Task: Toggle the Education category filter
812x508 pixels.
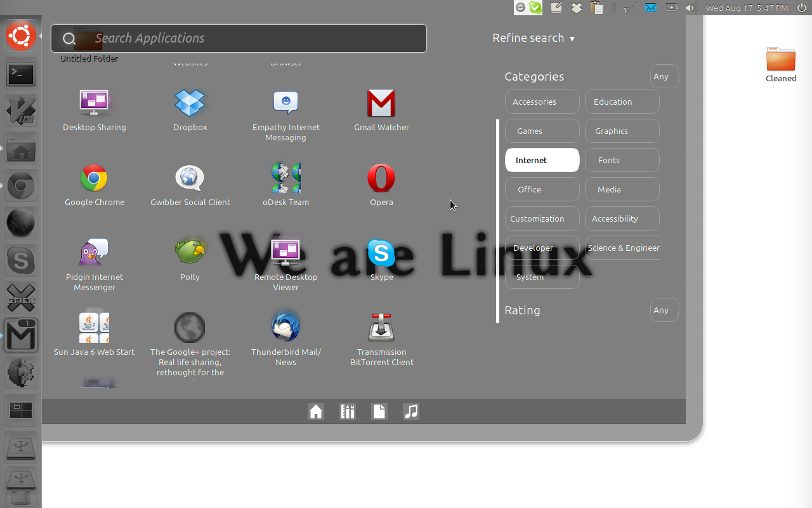Action: click(x=622, y=102)
